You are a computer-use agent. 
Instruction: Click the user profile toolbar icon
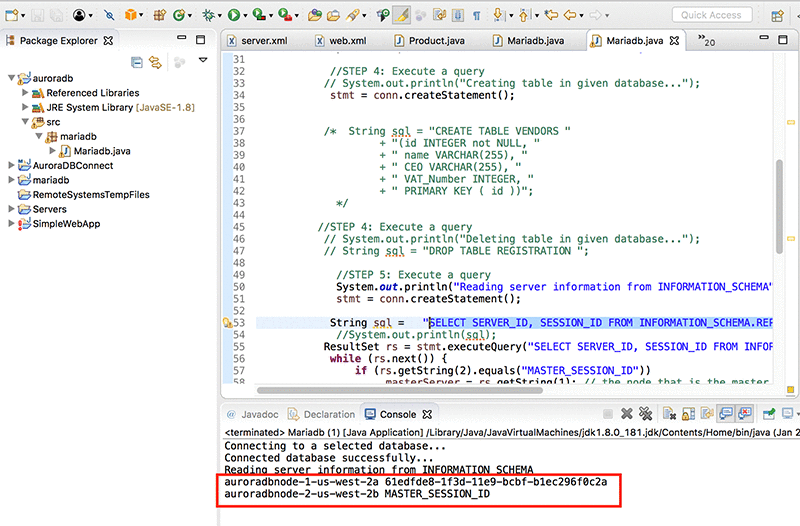tap(79, 15)
